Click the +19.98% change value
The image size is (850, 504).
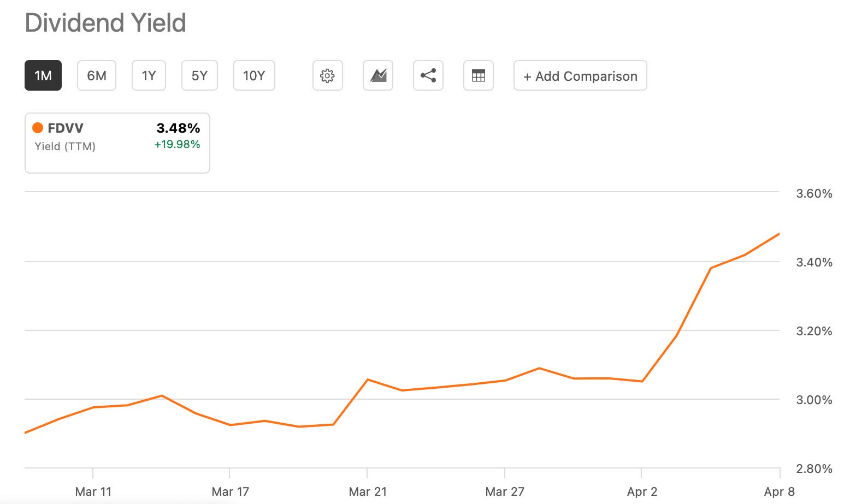(x=176, y=145)
